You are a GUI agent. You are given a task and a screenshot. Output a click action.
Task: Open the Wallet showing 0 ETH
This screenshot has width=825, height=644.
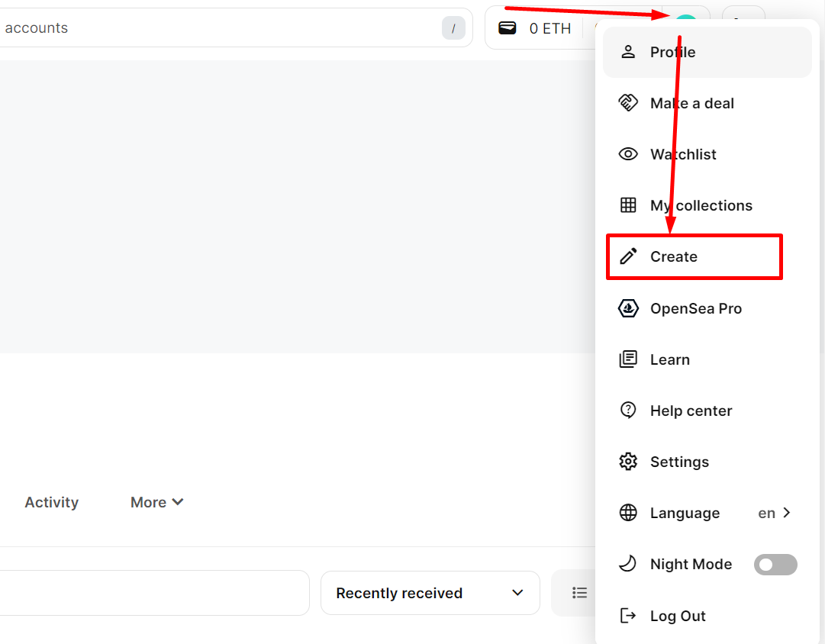(534, 28)
